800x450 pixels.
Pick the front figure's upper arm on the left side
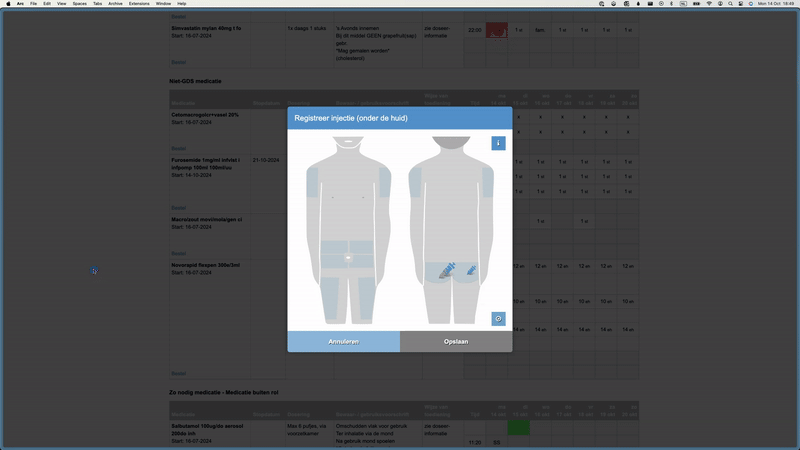coord(313,181)
